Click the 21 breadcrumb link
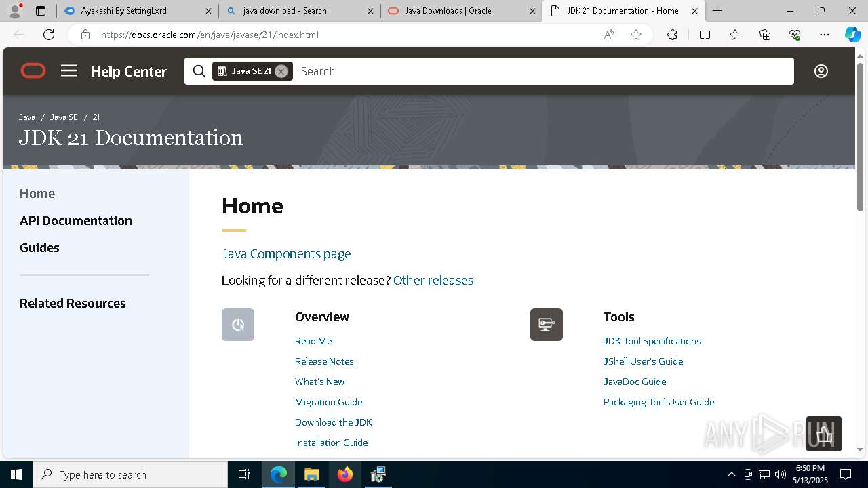The width and height of the screenshot is (868, 488). click(96, 117)
